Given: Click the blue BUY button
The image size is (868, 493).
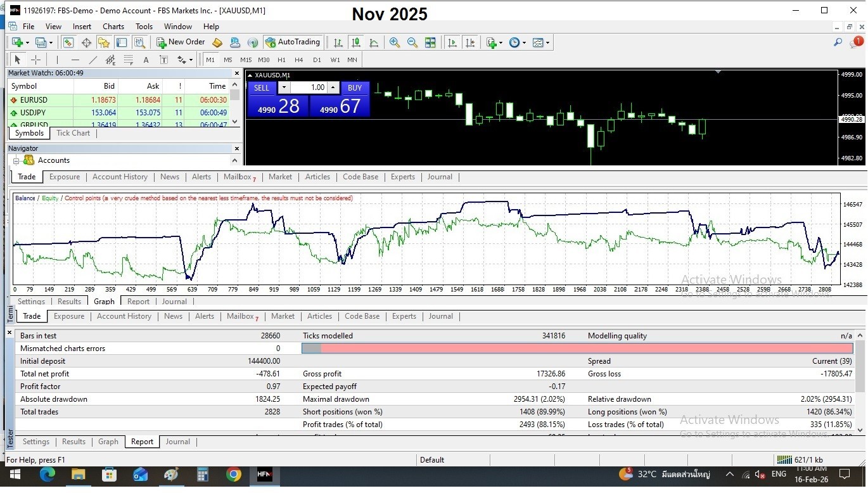Looking at the screenshot, I should [355, 87].
